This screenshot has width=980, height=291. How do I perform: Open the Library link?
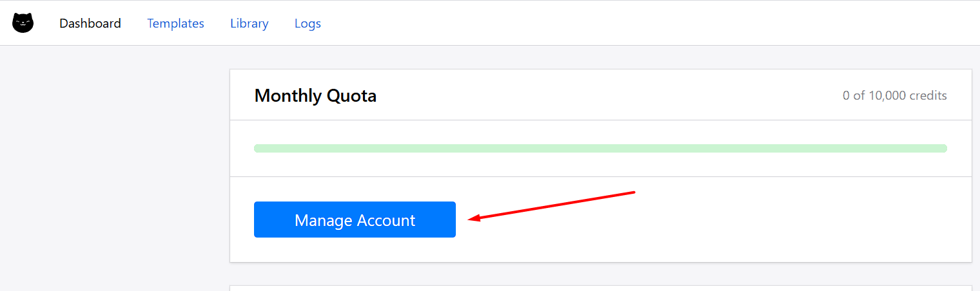(x=250, y=23)
